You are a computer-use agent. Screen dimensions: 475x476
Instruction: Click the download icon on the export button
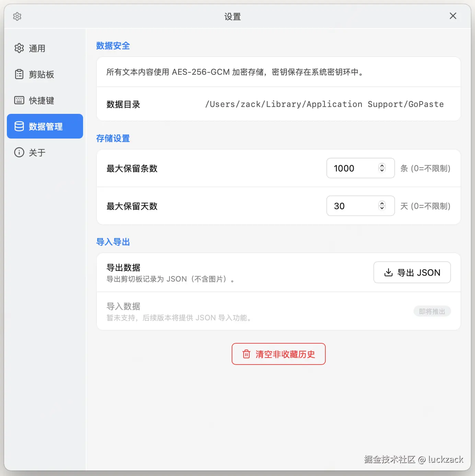[389, 272]
